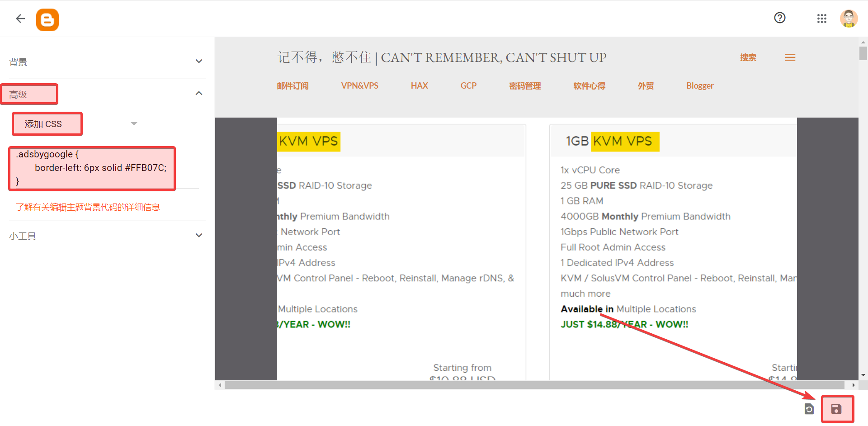Select the VPN&VPS navigation tab
The height and width of the screenshot is (426, 868).
pyautogui.click(x=359, y=86)
